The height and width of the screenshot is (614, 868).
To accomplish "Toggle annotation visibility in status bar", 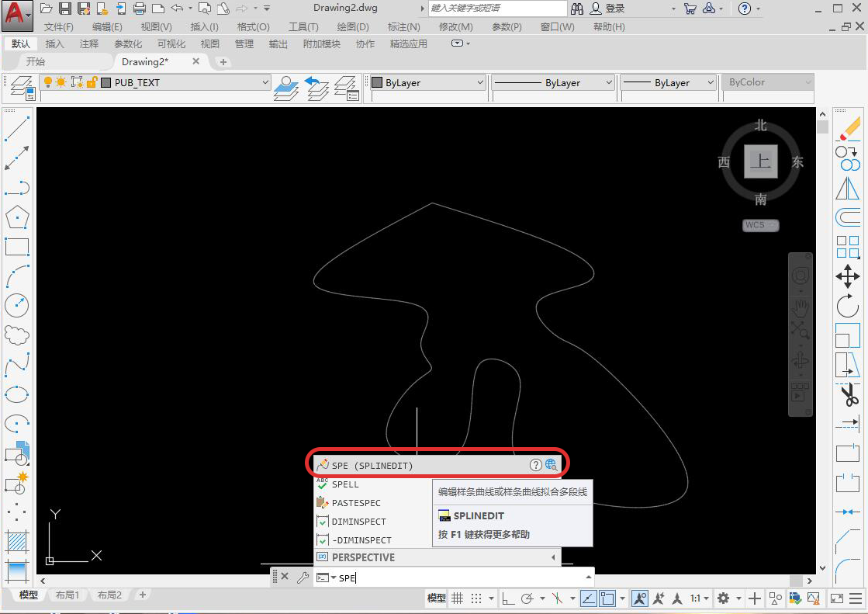I will (x=640, y=598).
